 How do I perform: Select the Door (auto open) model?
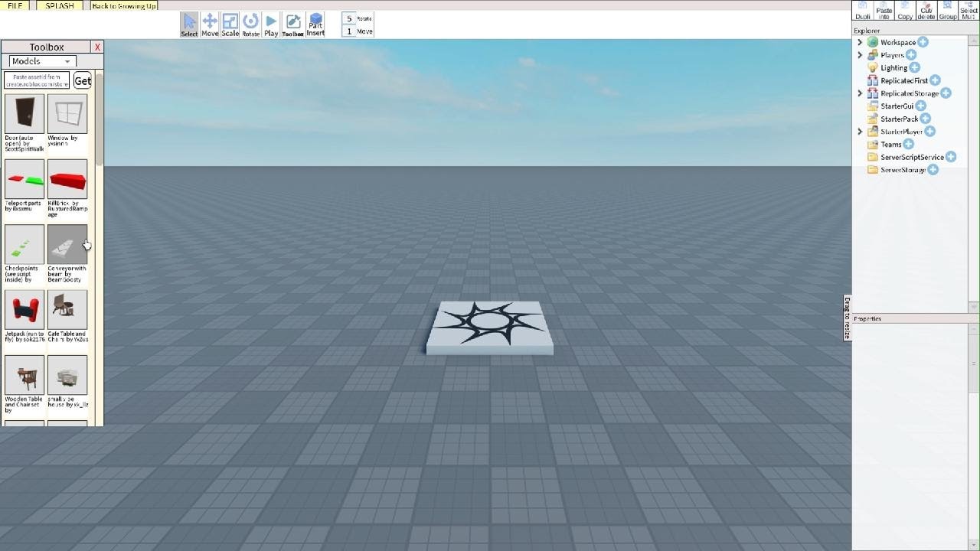24,114
